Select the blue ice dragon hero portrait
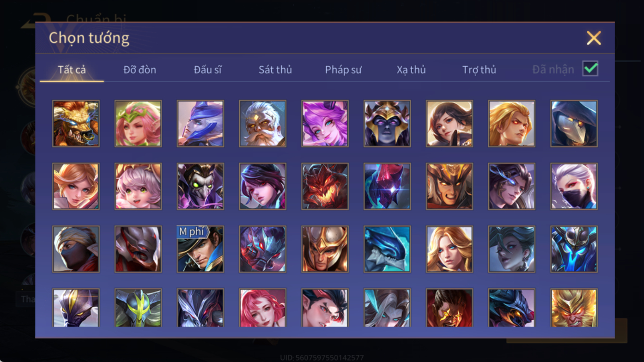The height and width of the screenshot is (362, 644). point(387,250)
